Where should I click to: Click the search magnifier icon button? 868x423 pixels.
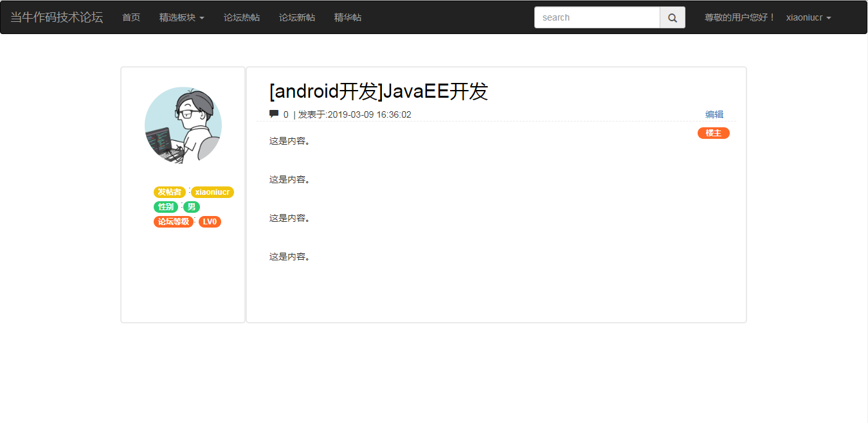[673, 17]
